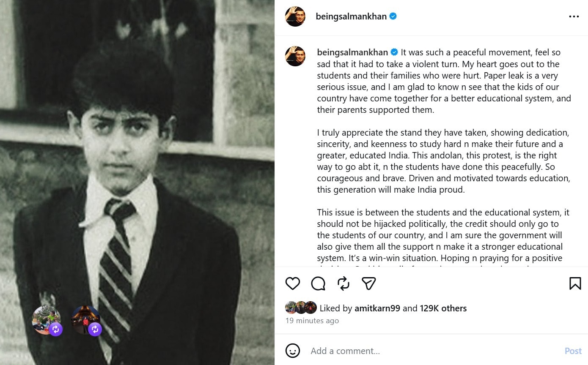Open the caption's beingsalmankhan username link

352,52
